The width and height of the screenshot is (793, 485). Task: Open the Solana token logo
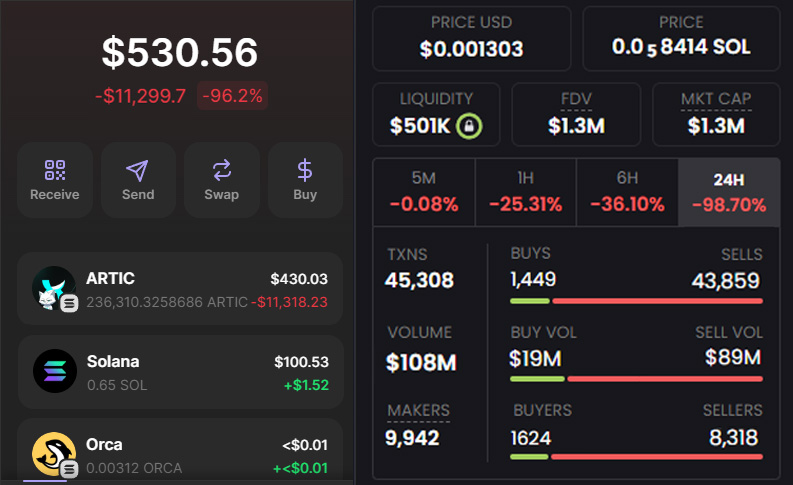click(x=55, y=371)
